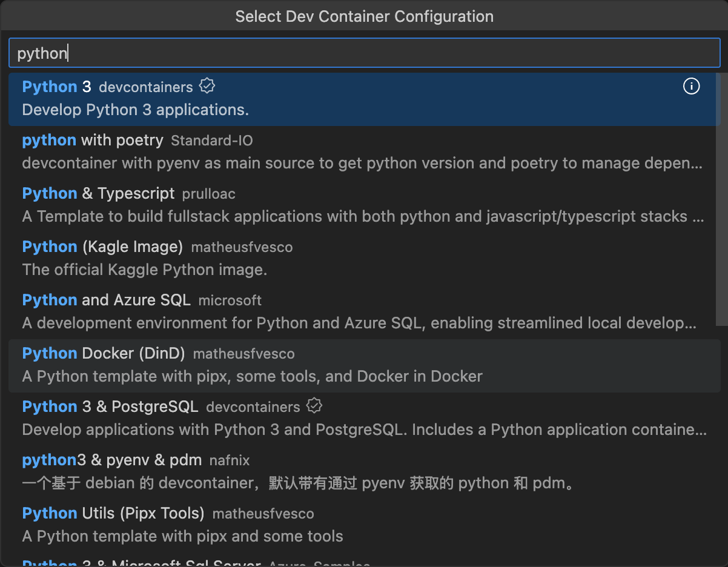Pick the "Python (Kagle Image)" template
728x567 pixels.
point(364,259)
